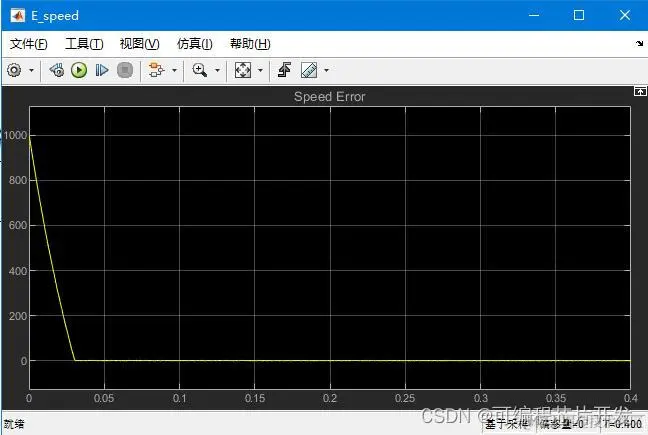This screenshot has width=648, height=435.
Task: Highlight the Simulink block icon
Action: pyautogui.click(x=156, y=70)
